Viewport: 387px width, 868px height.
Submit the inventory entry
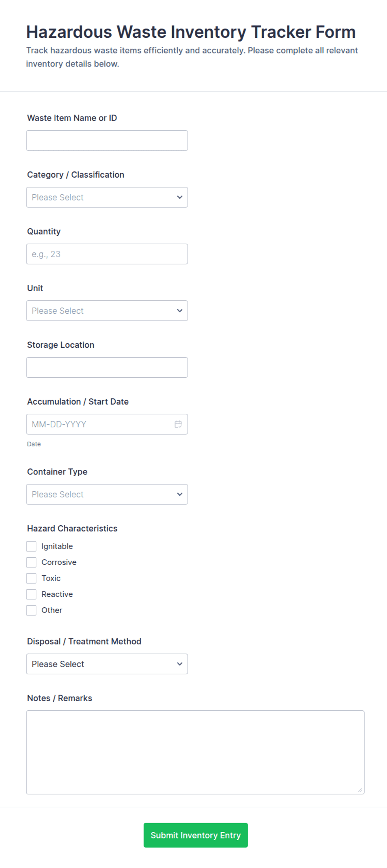[x=196, y=835]
